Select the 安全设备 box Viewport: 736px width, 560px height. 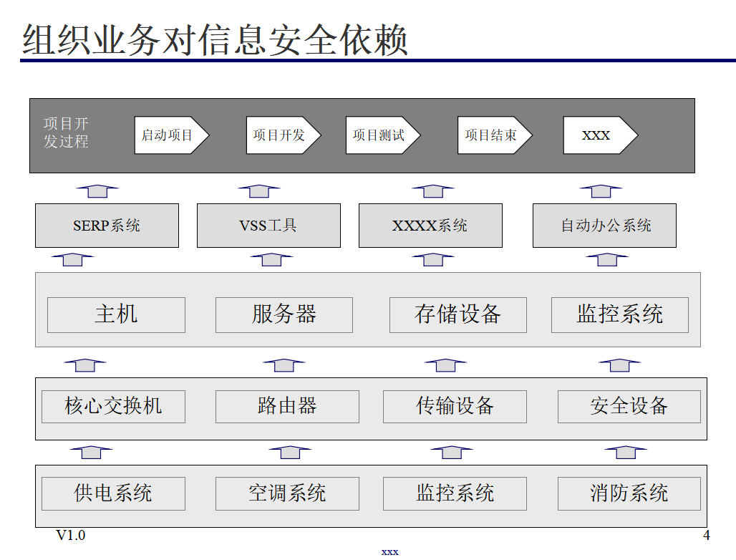(x=629, y=407)
